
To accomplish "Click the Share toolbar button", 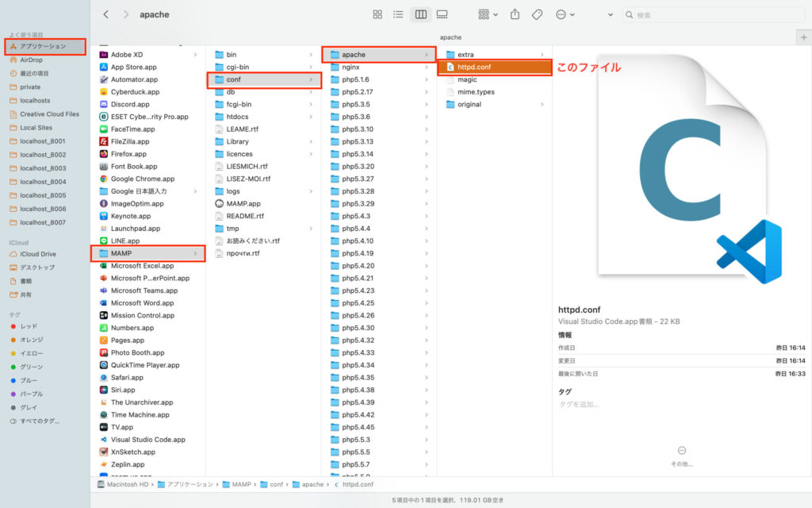I will coord(515,14).
